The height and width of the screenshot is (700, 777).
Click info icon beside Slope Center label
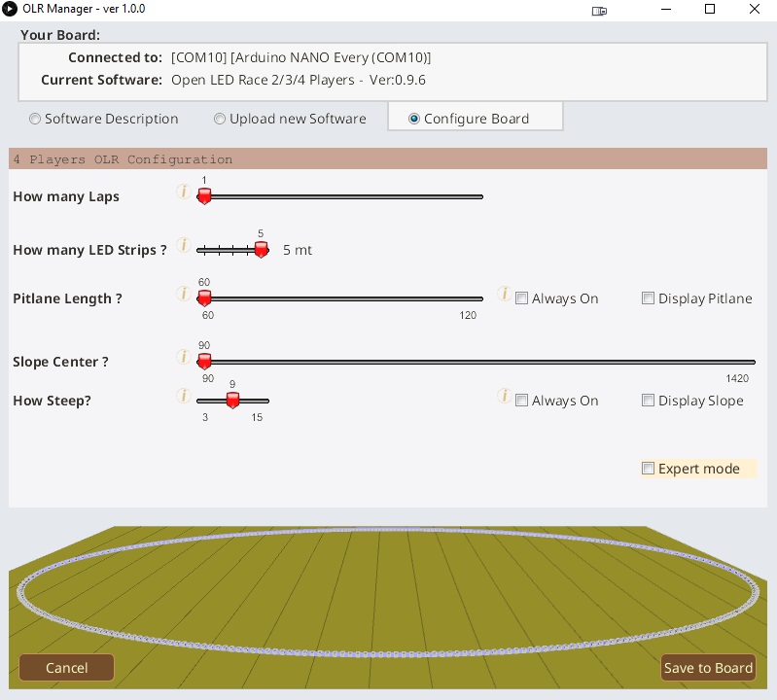click(184, 357)
